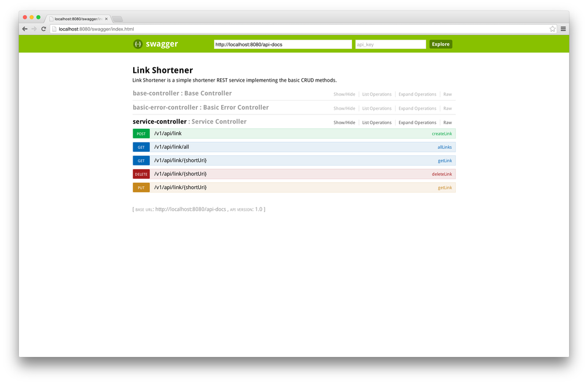Reload the page with refresh icon
Viewport: 588px width, 384px height.
tap(44, 29)
